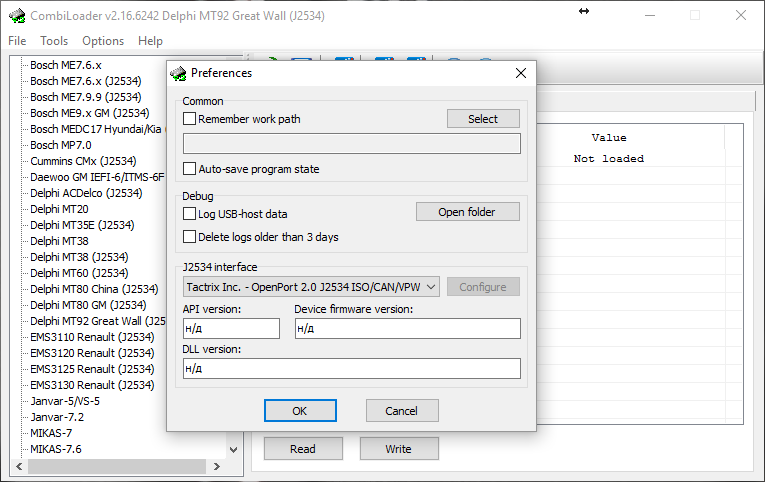Select Cummins CMx (J2534) in module list
Screen dimensions: 765x482
(x=83, y=161)
